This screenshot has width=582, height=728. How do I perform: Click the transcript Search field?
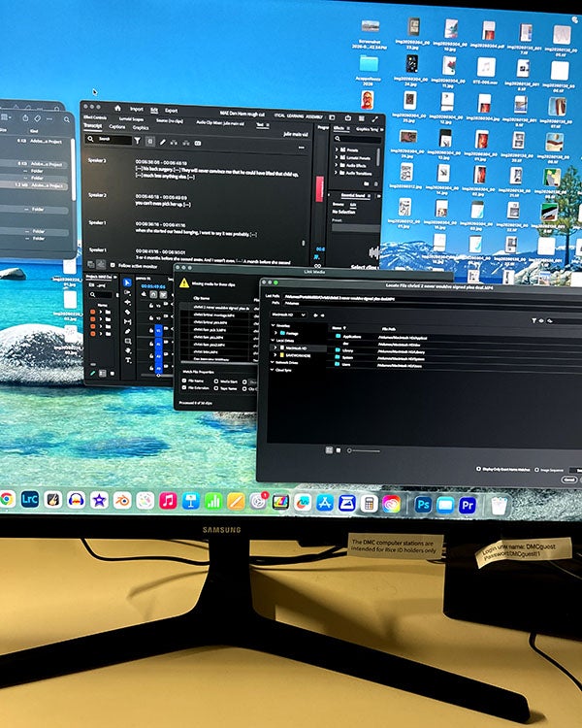109,139
